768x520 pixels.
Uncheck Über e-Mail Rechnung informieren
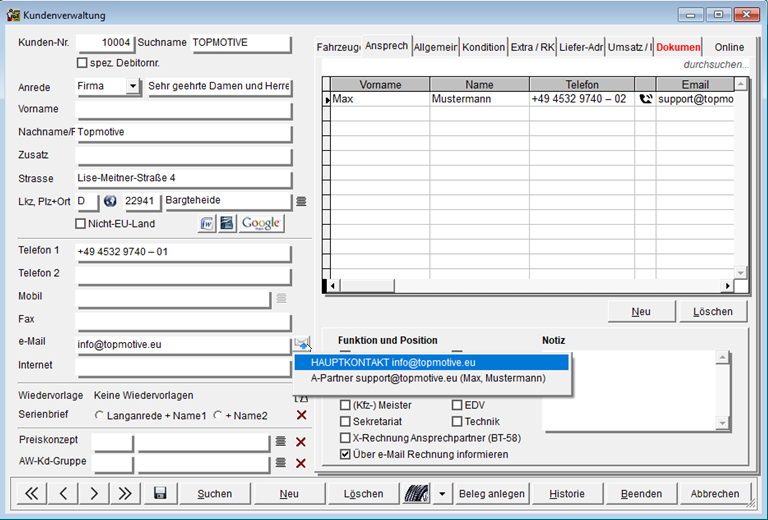345,454
